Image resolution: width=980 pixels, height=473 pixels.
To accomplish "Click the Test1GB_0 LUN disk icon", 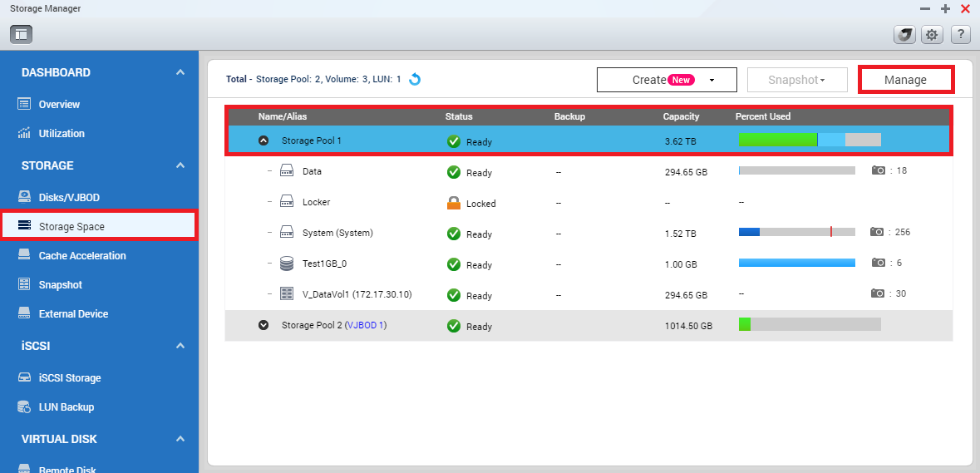I will pyautogui.click(x=286, y=264).
